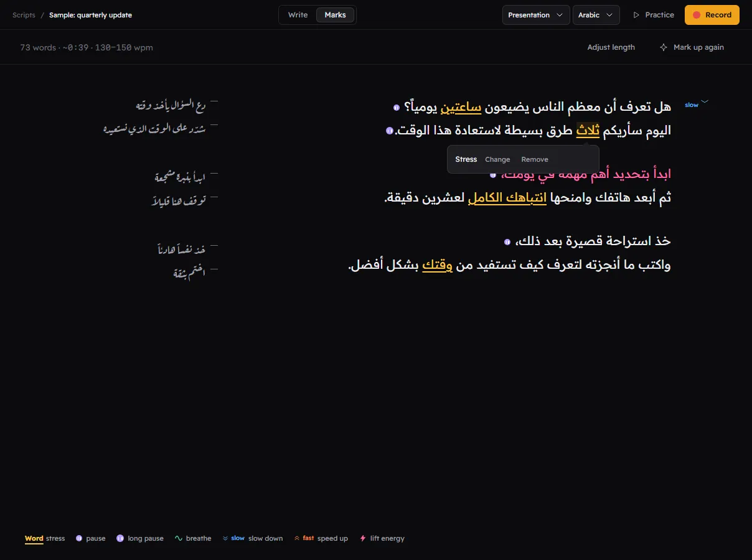Open the Arabic language dropdown
Viewport: 752px width, 560px height.
596,15
